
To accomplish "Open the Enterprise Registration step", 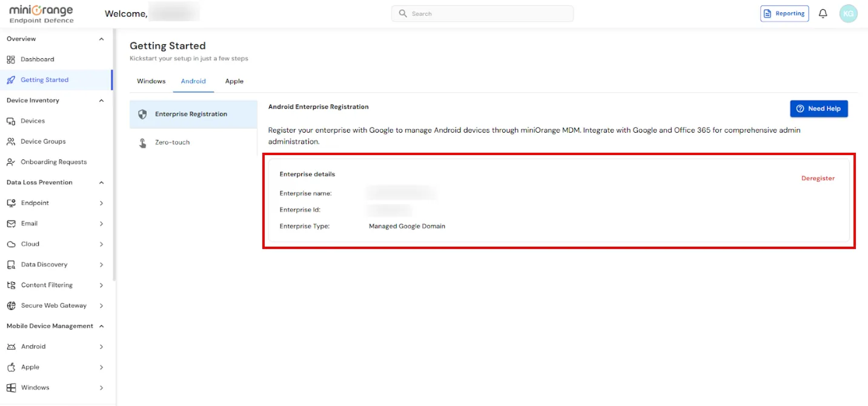I will point(193,114).
